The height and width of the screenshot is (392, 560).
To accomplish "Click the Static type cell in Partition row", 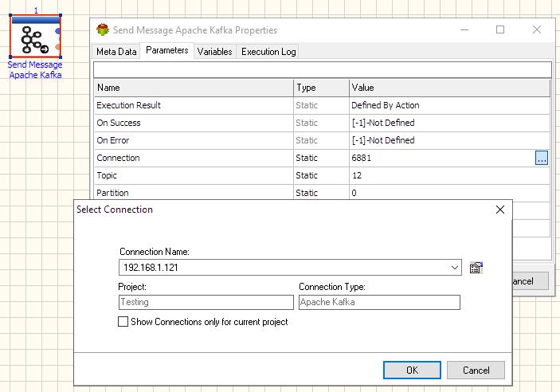I will coord(321,193).
